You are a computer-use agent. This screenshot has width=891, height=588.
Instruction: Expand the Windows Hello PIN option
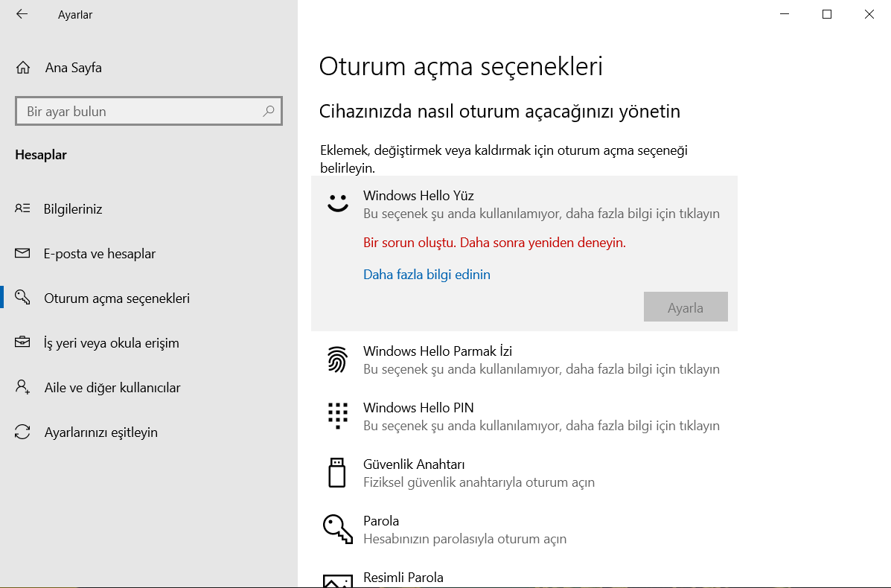524,416
